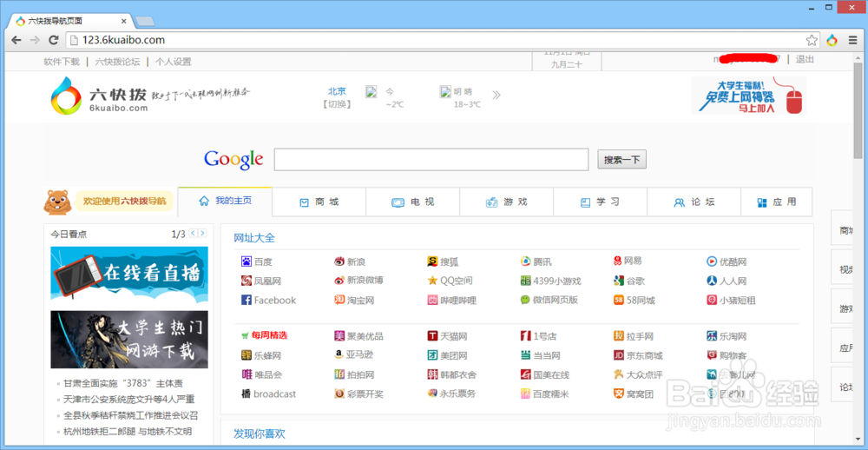868x450 pixels.
Task: Open the 论坛 tab
Action: coord(694,202)
